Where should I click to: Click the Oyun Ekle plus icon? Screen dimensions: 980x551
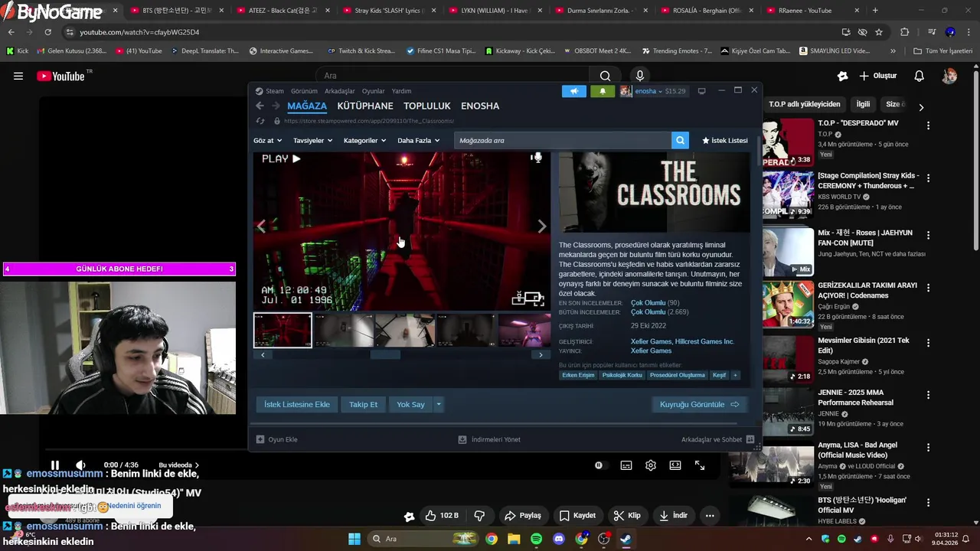click(260, 439)
